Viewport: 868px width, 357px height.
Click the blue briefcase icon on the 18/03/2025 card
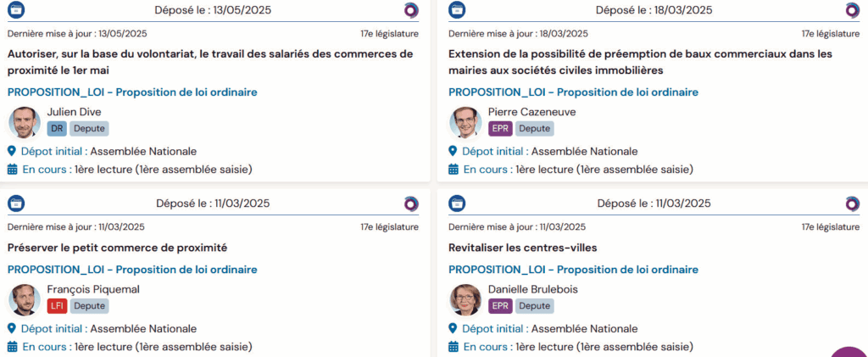[x=457, y=10]
